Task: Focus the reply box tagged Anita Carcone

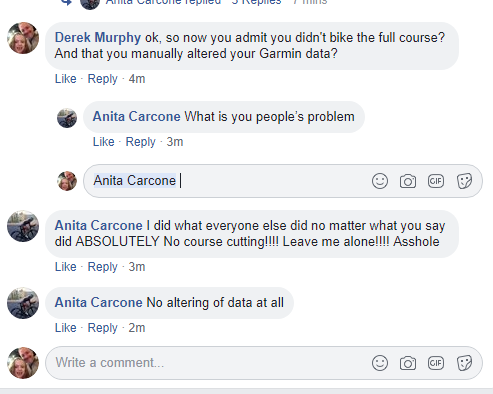Action: (x=283, y=181)
